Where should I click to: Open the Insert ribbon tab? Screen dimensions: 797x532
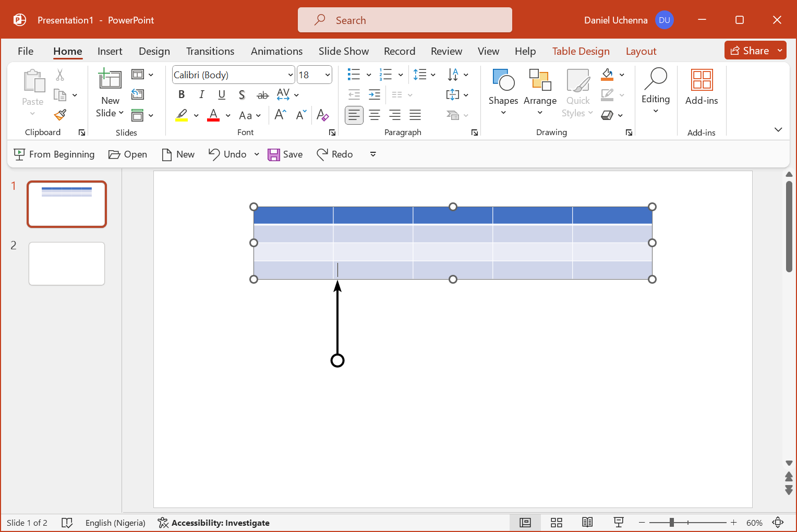[110, 51]
